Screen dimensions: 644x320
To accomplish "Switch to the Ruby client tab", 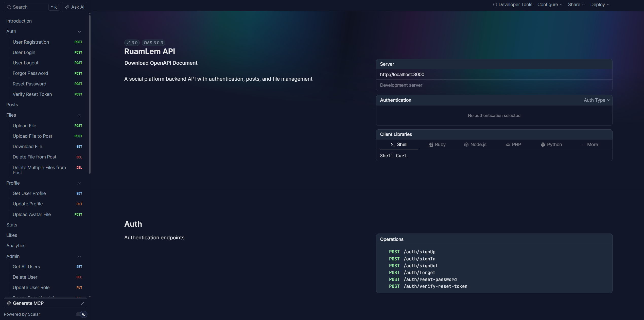I will point(437,145).
